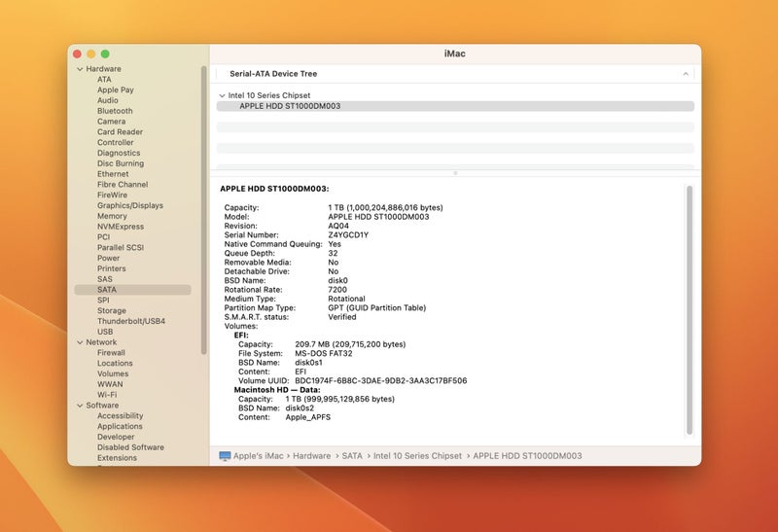View Printers information

tap(112, 268)
